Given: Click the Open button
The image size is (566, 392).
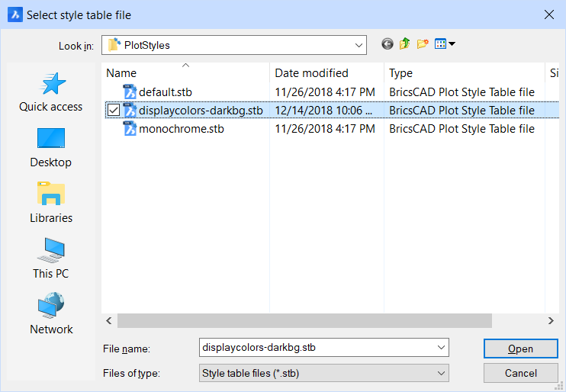Looking at the screenshot, I should [520, 349].
